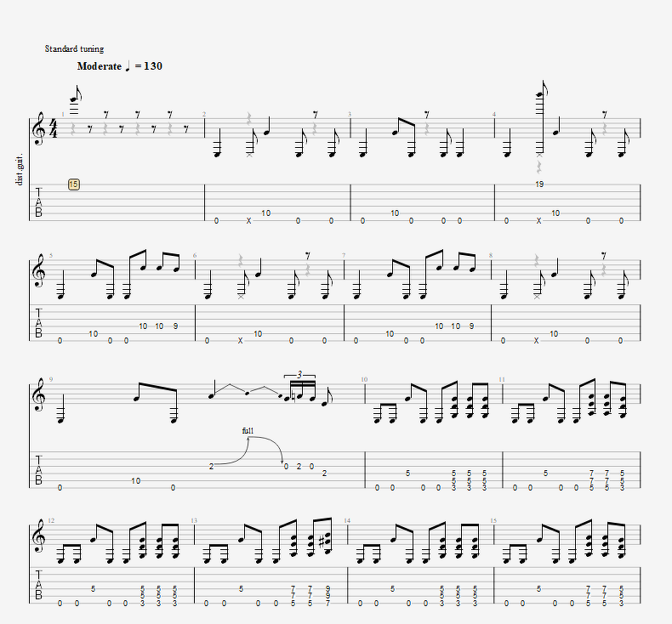This screenshot has width=672, height=624.
Task: Click the first 5-5-3 chord in measure 10
Action: (454, 480)
